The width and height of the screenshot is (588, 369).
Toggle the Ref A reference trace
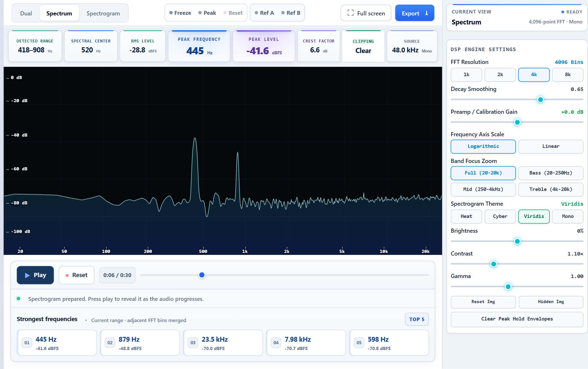pyautogui.click(x=264, y=13)
